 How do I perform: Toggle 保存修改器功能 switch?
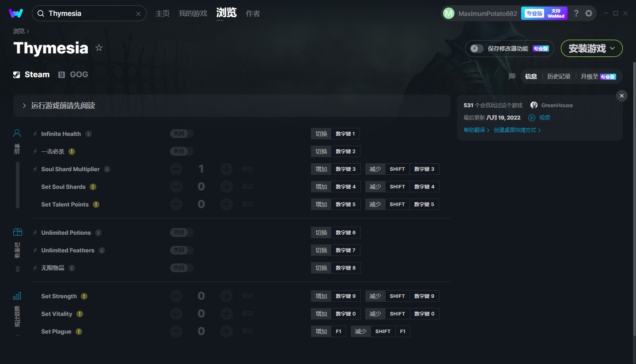coord(477,49)
